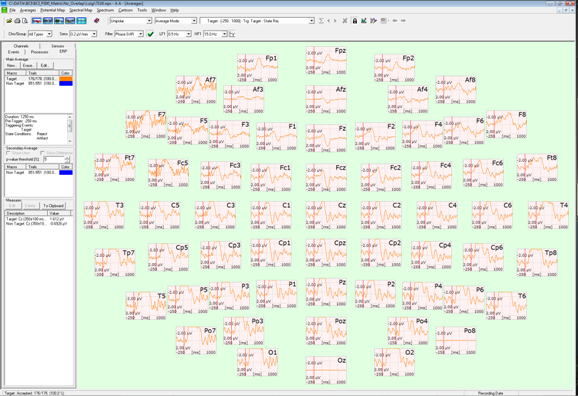Open the Spectral Map menu

click(x=81, y=10)
